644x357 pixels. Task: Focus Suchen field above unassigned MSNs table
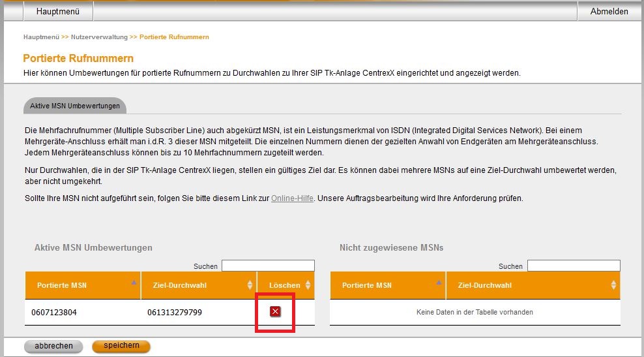tap(573, 266)
